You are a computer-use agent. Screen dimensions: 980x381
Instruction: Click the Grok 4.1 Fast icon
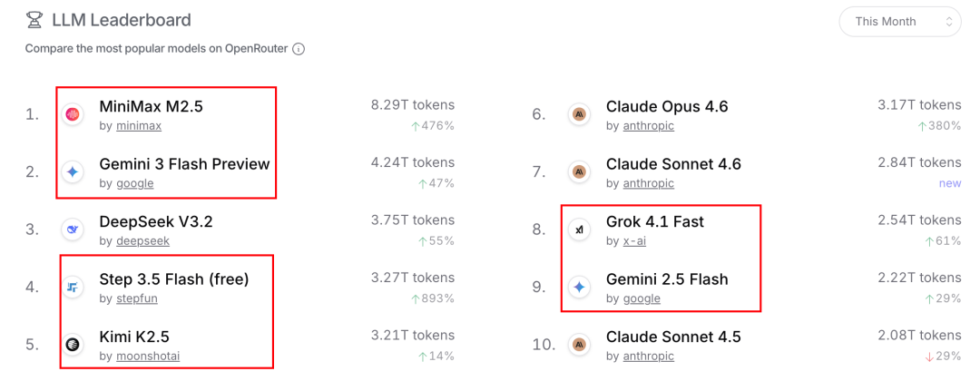(579, 230)
